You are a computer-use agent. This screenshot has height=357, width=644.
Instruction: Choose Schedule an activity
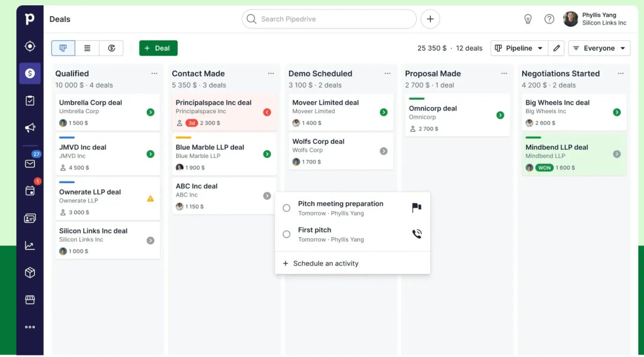coord(320,264)
